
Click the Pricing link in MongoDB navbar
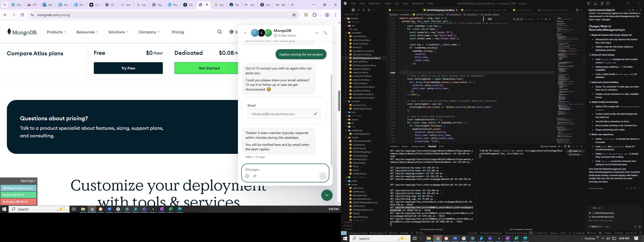178,32
